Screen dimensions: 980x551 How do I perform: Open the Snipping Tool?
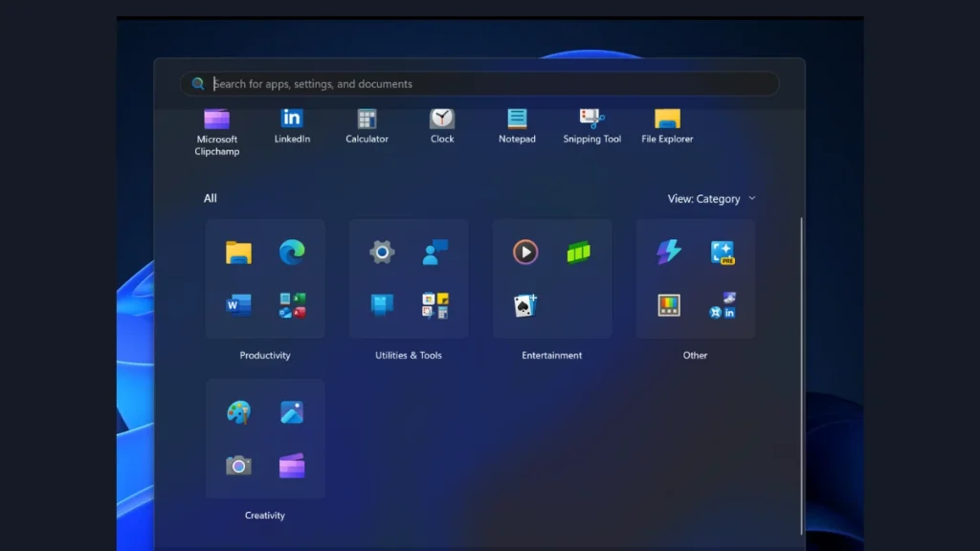[x=591, y=125]
